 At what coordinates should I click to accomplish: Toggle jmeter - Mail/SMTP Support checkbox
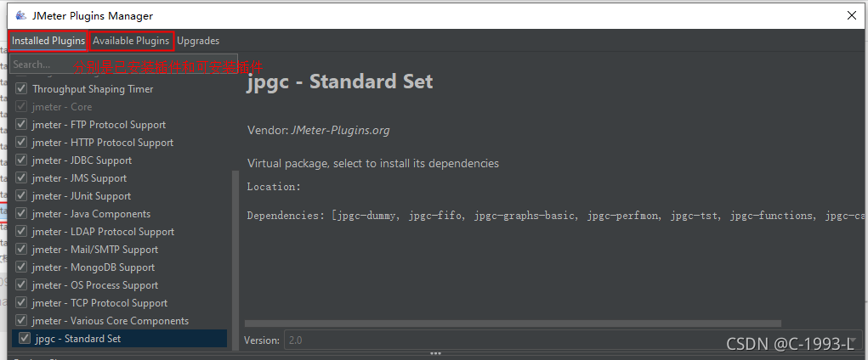pyautogui.click(x=21, y=250)
